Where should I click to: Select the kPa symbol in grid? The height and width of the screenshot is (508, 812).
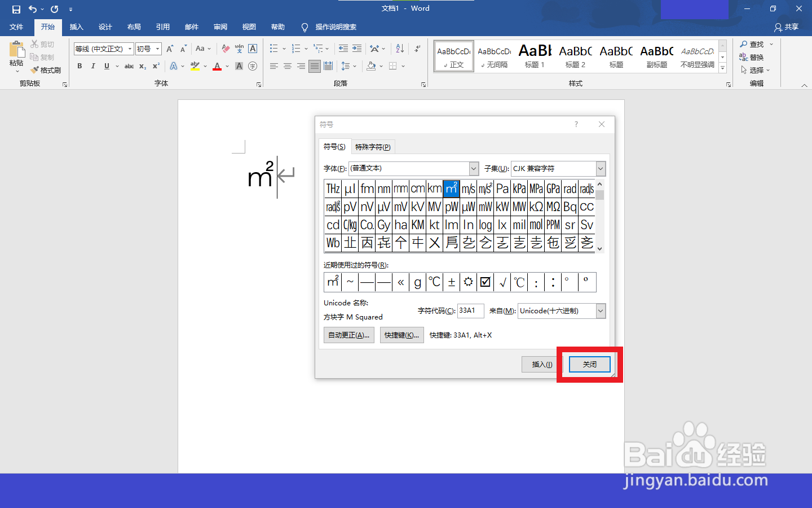tap(519, 189)
